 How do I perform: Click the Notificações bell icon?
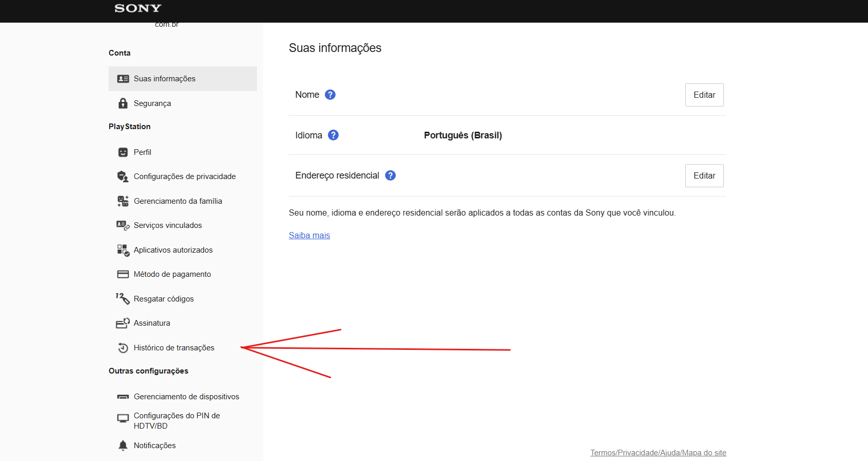tap(123, 446)
